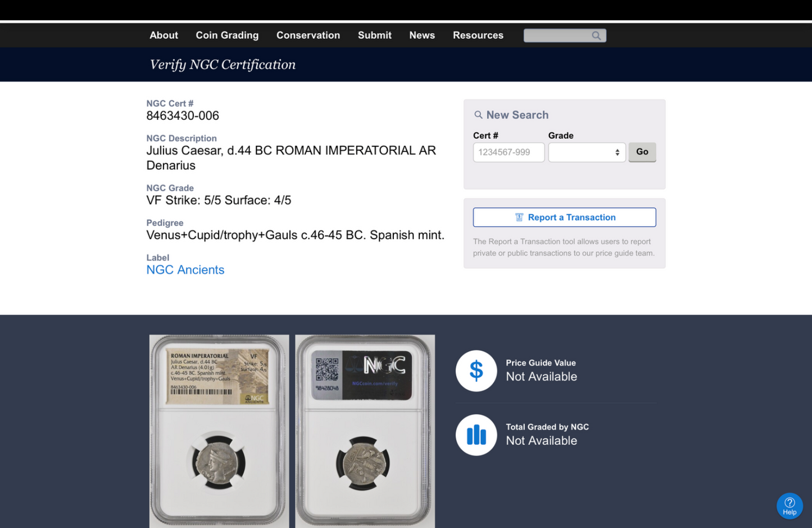Screen dimensions: 812x528
Task: Open the Grade dropdown selector
Action: (x=587, y=152)
